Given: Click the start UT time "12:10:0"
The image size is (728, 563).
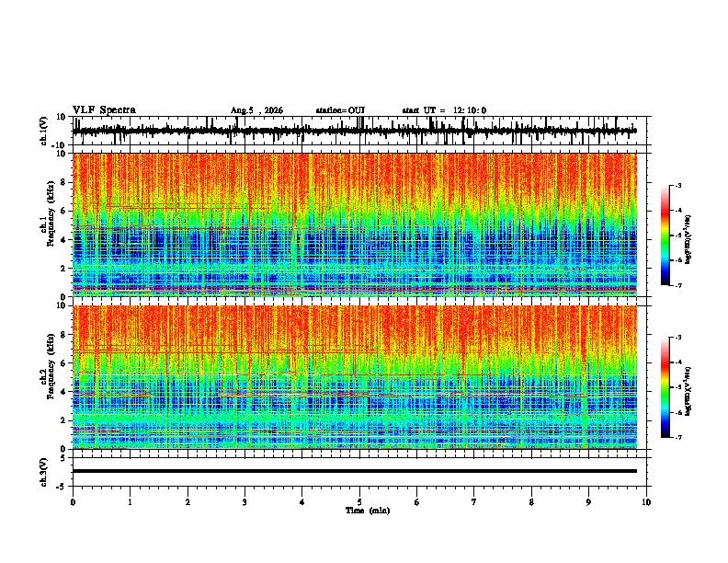Looking at the screenshot, I should (470, 110).
